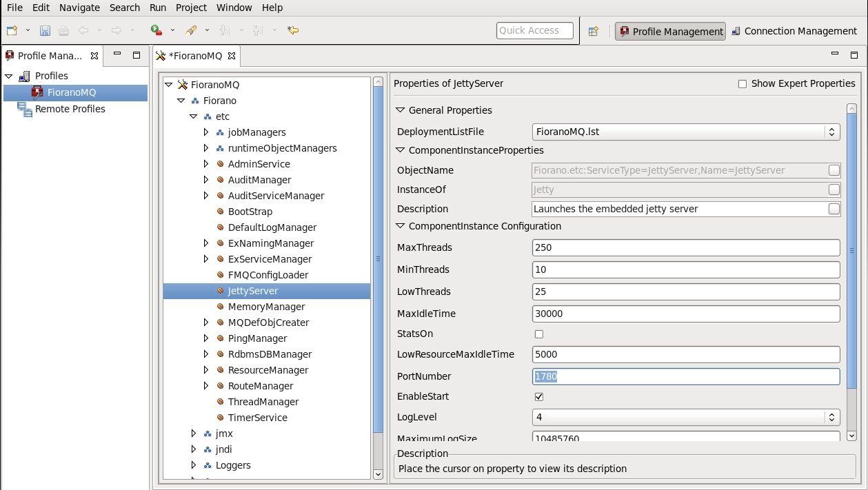Screen dimensions: 868x490
Task: Select the *FioranoMQ editor tab
Action: click(x=195, y=56)
